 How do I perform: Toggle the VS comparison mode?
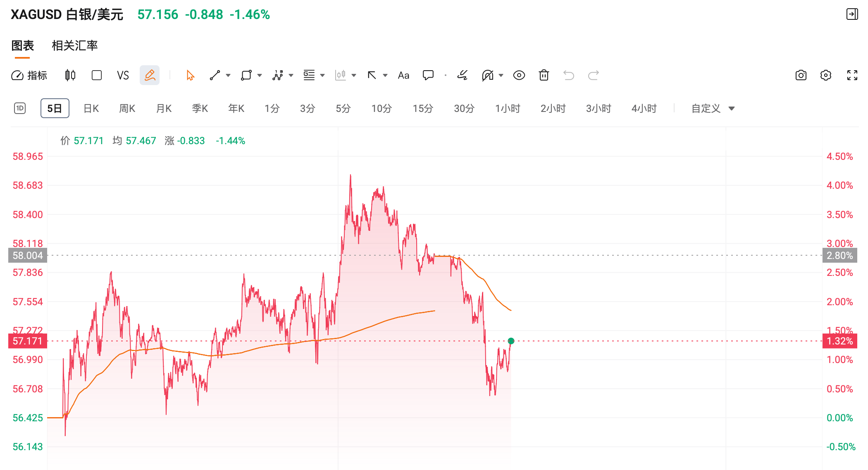[x=122, y=75]
